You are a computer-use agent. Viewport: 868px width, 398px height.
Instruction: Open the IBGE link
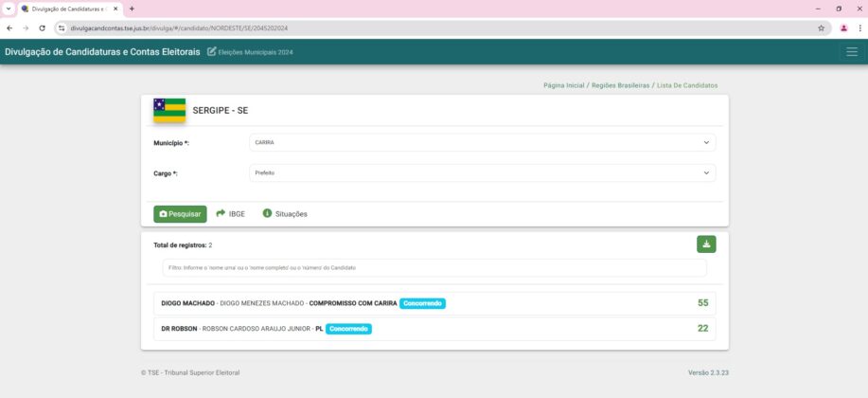pos(230,214)
